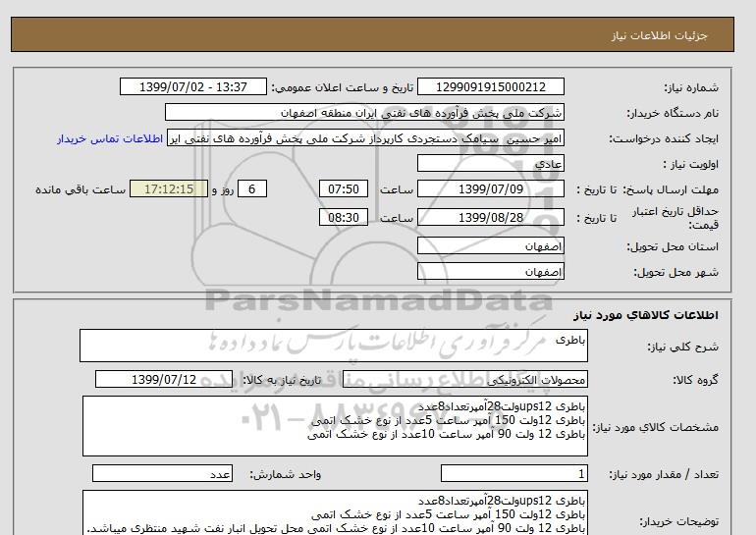The height and width of the screenshot is (535, 756).
Task: Click the response time field 07:50
Action: point(344,188)
